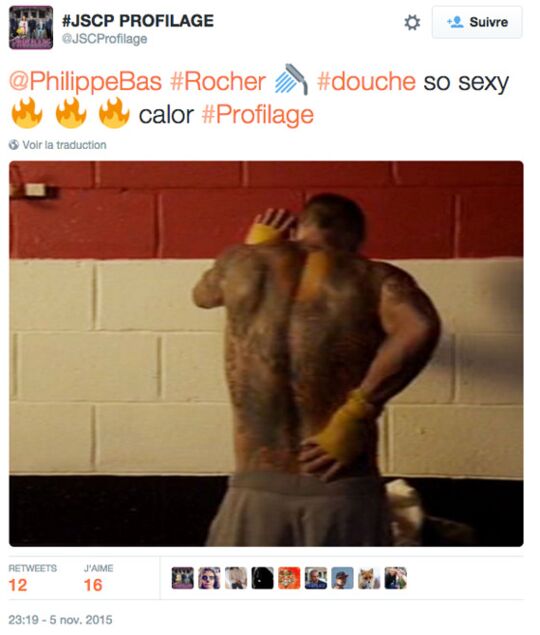Open the @PhilippeBas mention
The height and width of the screenshot is (635, 540).
click(85, 81)
